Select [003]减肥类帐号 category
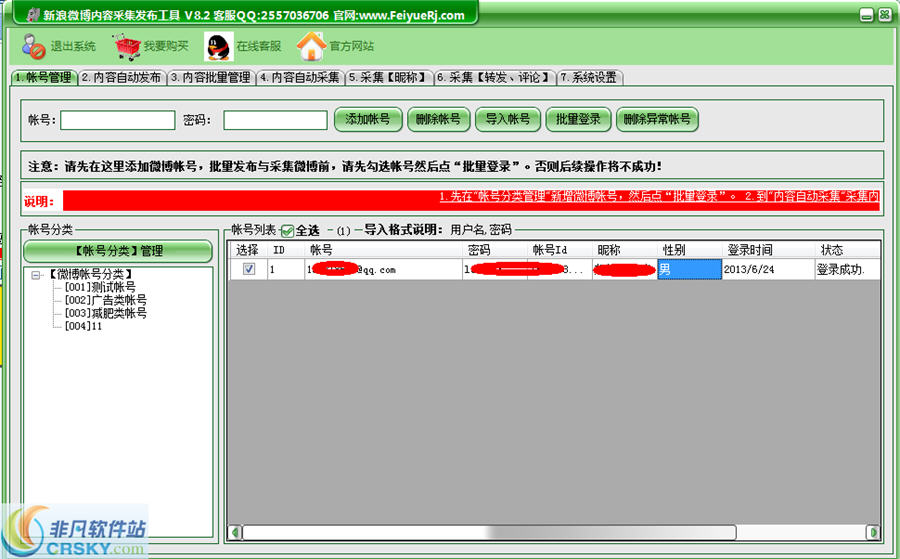Image resolution: width=900 pixels, height=559 pixels. (x=106, y=313)
